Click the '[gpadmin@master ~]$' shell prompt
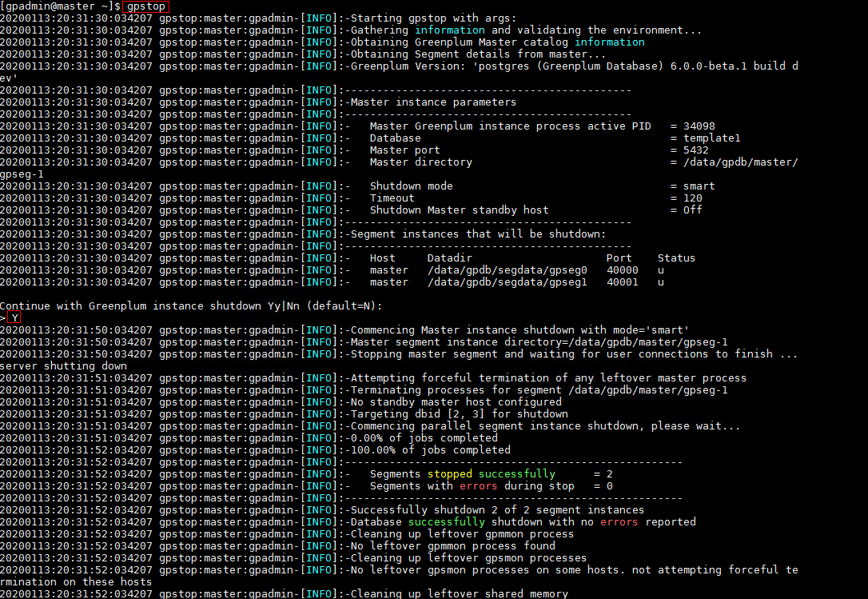Viewport: 868px width, 599px height. (60, 6)
